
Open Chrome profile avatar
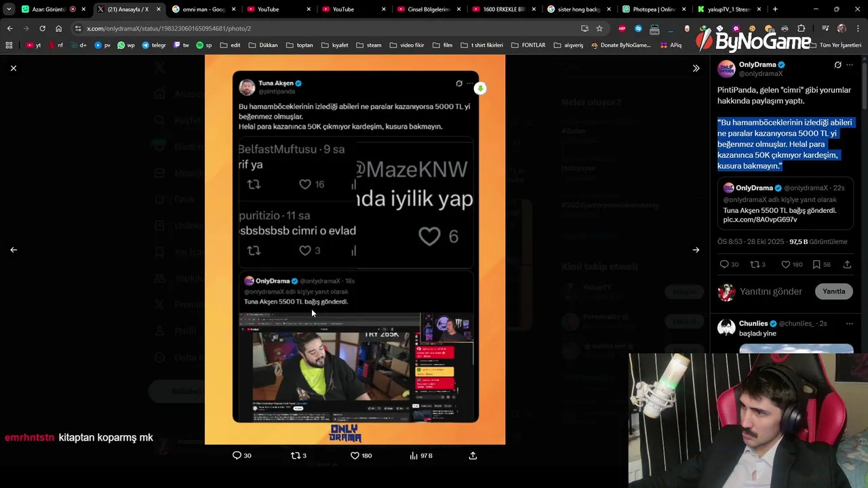(842, 28)
